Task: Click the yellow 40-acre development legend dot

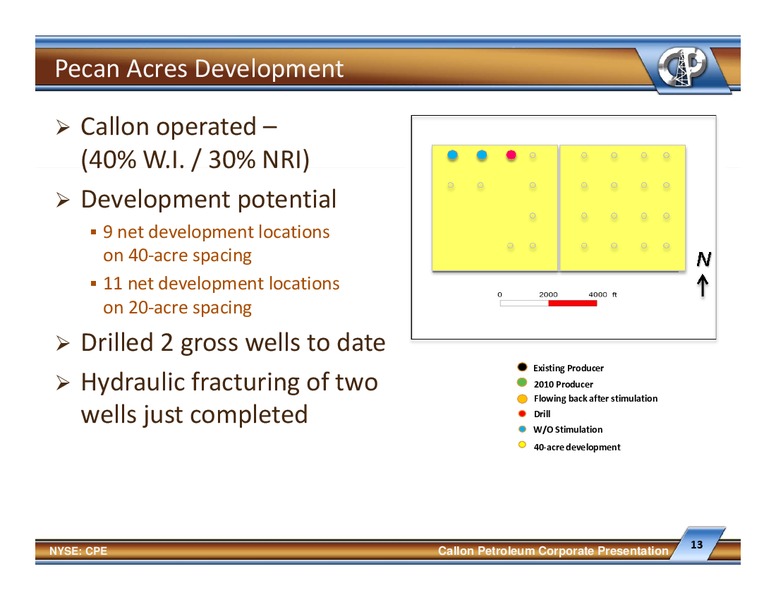Action: (x=522, y=445)
